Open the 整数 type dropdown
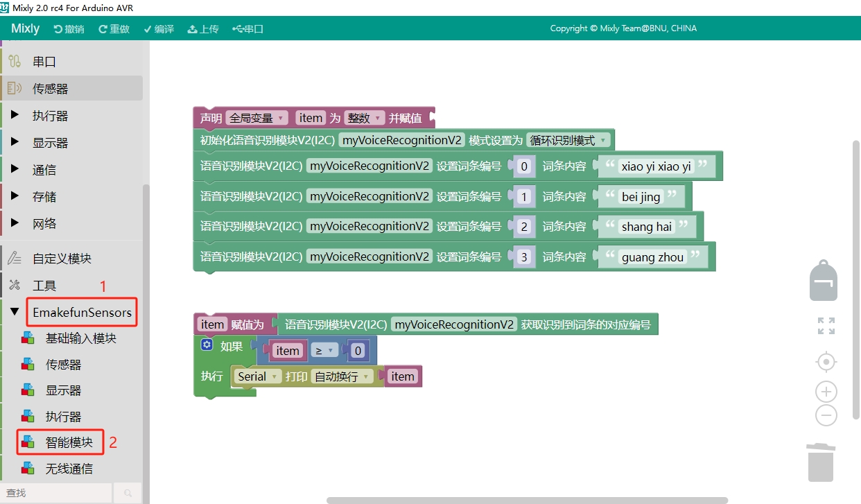The height and width of the screenshot is (504, 861). [365, 118]
